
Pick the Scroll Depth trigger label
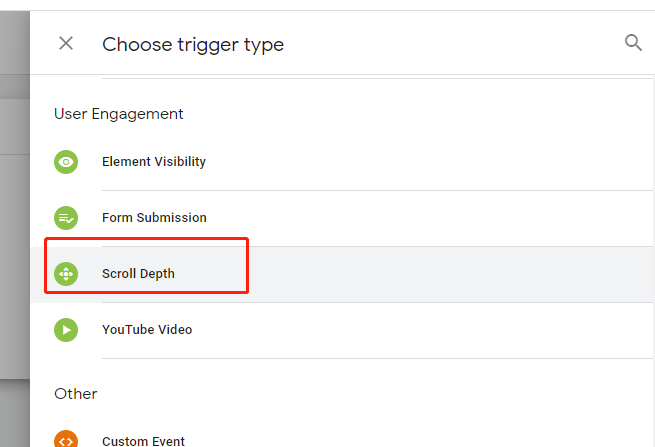click(x=138, y=274)
